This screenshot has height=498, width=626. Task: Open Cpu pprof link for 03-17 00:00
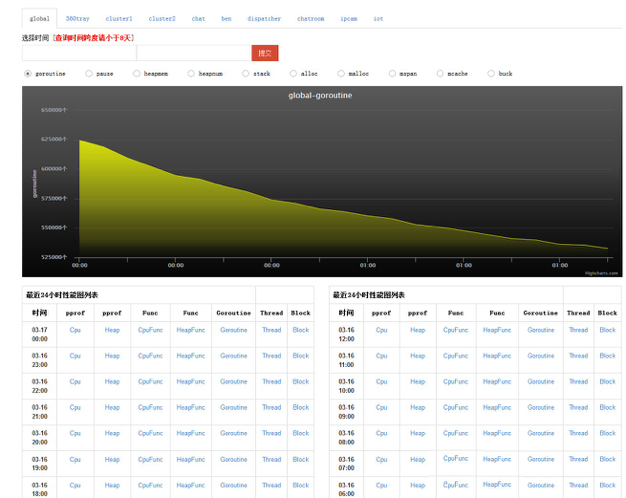pyautogui.click(x=75, y=329)
